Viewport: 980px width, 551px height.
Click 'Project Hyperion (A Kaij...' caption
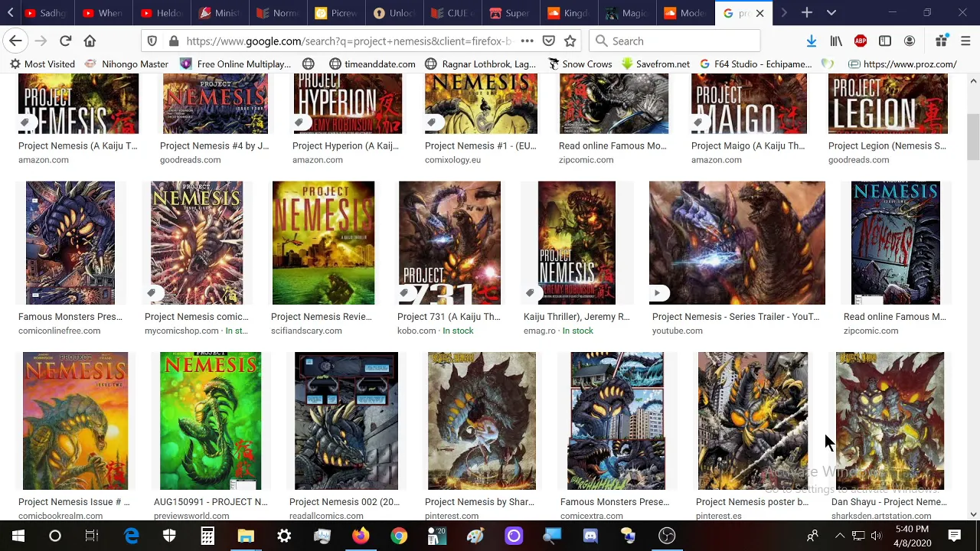[x=345, y=145]
